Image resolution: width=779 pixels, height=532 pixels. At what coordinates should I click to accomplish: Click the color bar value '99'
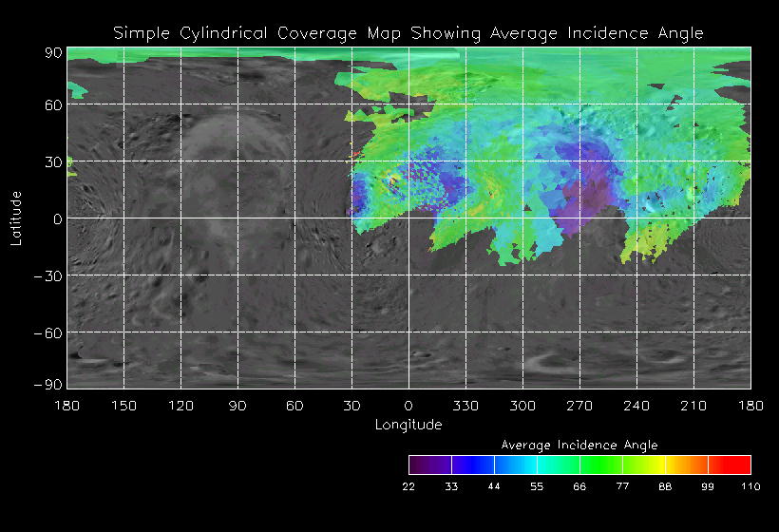[708, 486]
